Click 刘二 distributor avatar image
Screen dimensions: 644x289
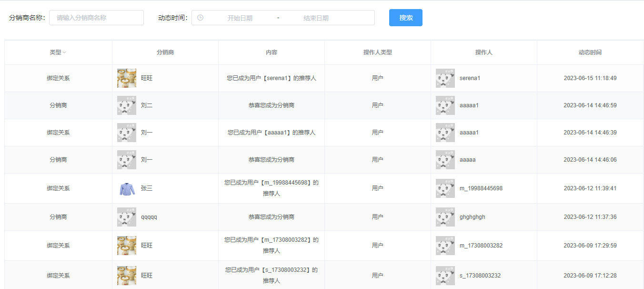click(x=127, y=105)
